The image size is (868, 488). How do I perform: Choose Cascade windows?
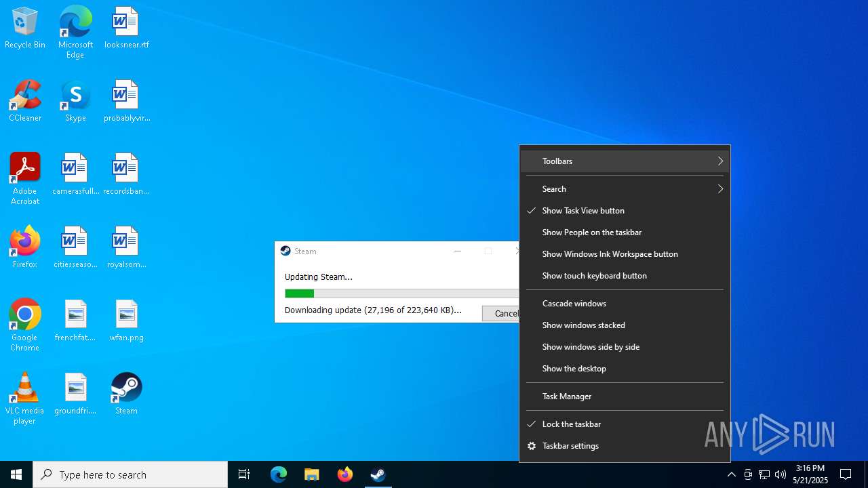click(625, 304)
